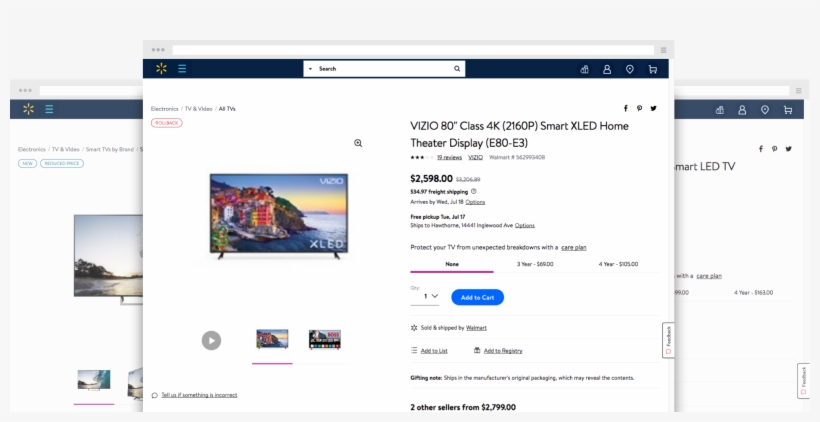The width and height of the screenshot is (820, 422).
Task: Click the Electronics breadcrumb in left window
Action: point(32,149)
